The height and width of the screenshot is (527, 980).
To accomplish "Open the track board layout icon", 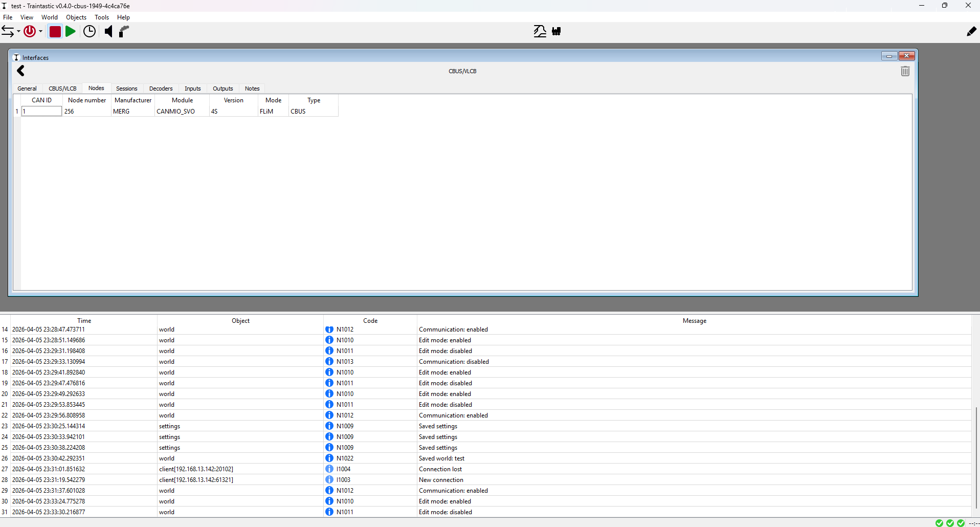I will [x=540, y=32].
